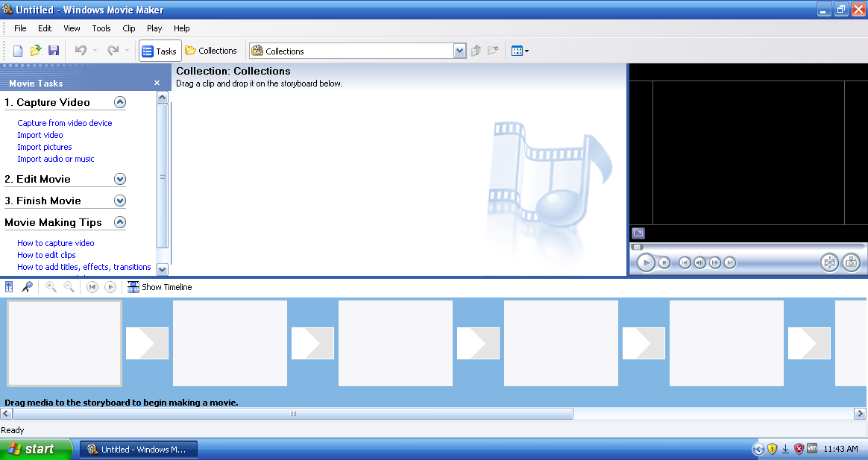Select the transition cell after first clip
Screen dimensions: 868x460
[147, 343]
